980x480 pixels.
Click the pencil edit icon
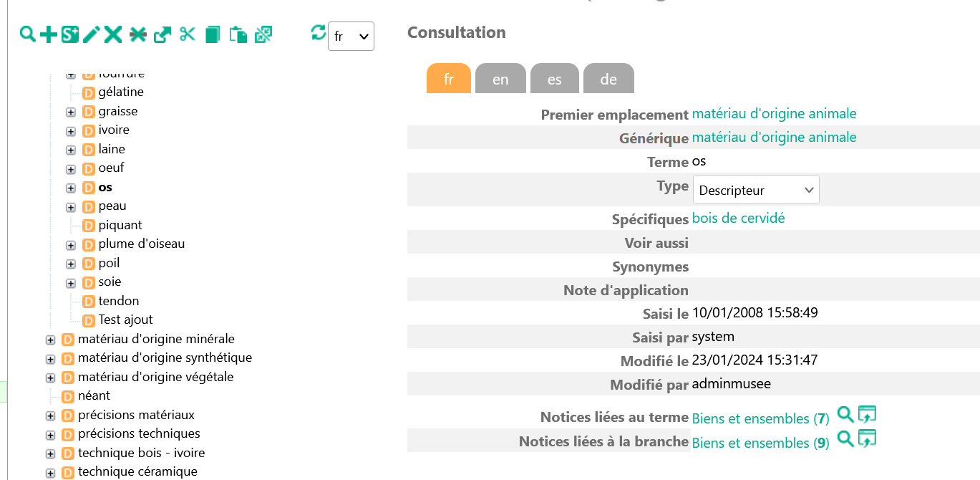(91, 34)
